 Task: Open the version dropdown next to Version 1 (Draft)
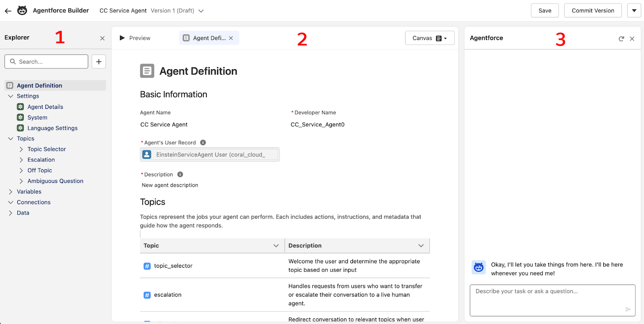[x=201, y=11]
